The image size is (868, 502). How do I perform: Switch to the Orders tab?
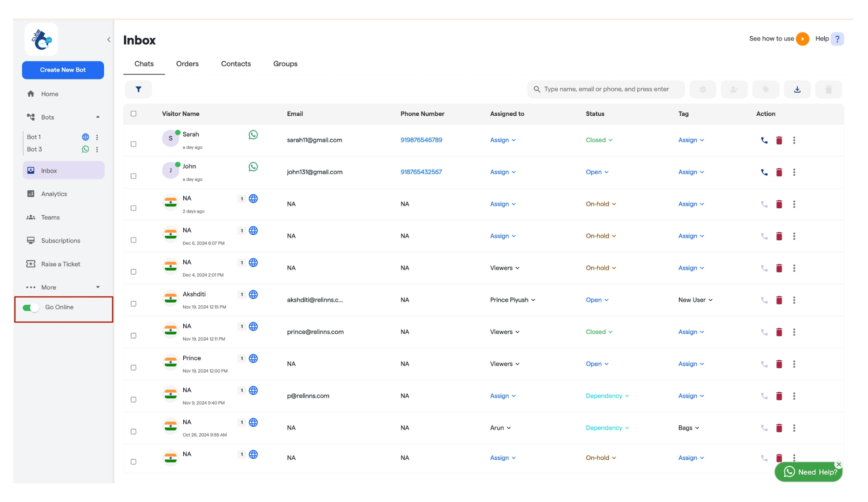(x=187, y=64)
